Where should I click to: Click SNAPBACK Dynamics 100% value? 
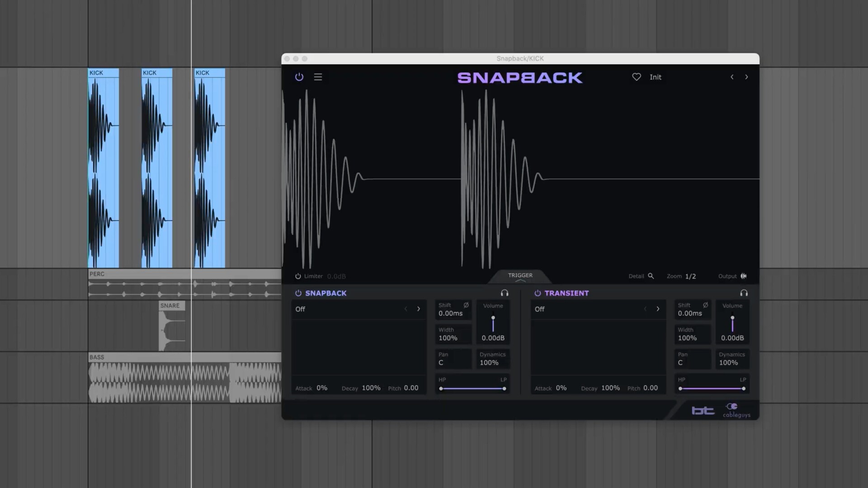489,362
